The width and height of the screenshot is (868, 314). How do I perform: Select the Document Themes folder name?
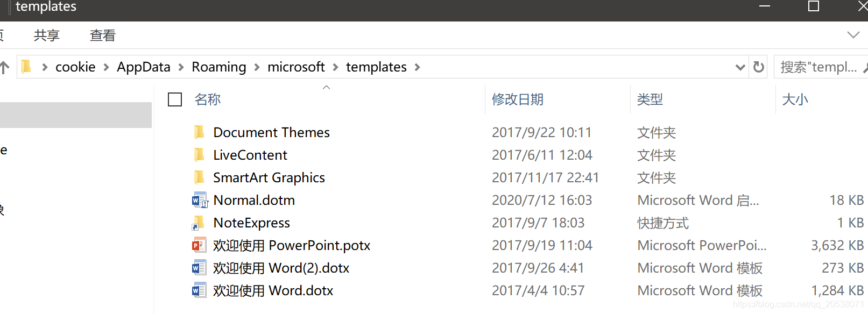click(x=271, y=132)
